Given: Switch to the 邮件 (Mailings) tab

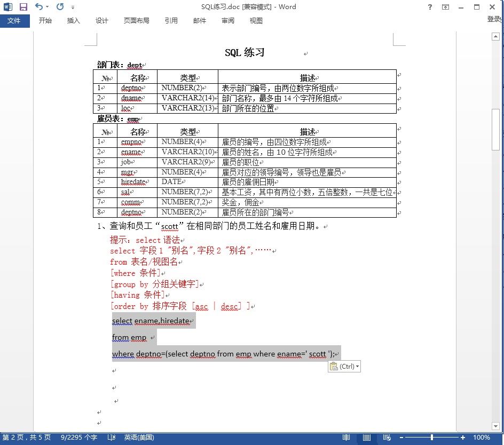Looking at the screenshot, I should [x=200, y=21].
